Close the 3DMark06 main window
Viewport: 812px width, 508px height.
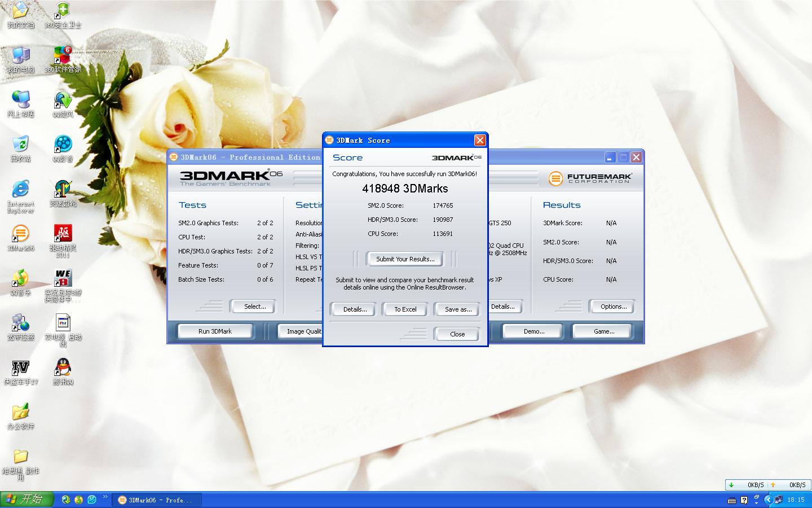[636, 157]
